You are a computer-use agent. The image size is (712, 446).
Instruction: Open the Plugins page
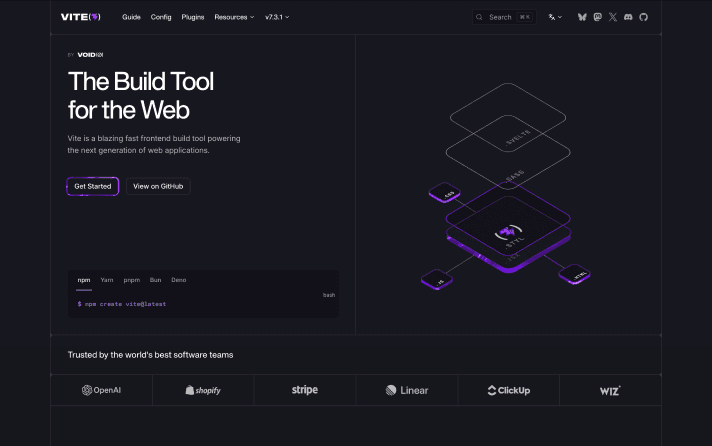[193, 17]
